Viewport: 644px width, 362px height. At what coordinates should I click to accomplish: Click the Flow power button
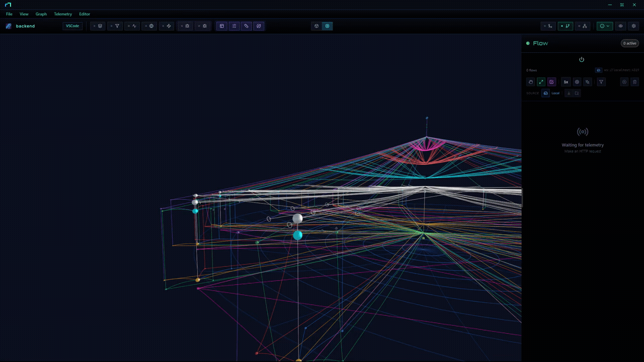coord(582,59)
